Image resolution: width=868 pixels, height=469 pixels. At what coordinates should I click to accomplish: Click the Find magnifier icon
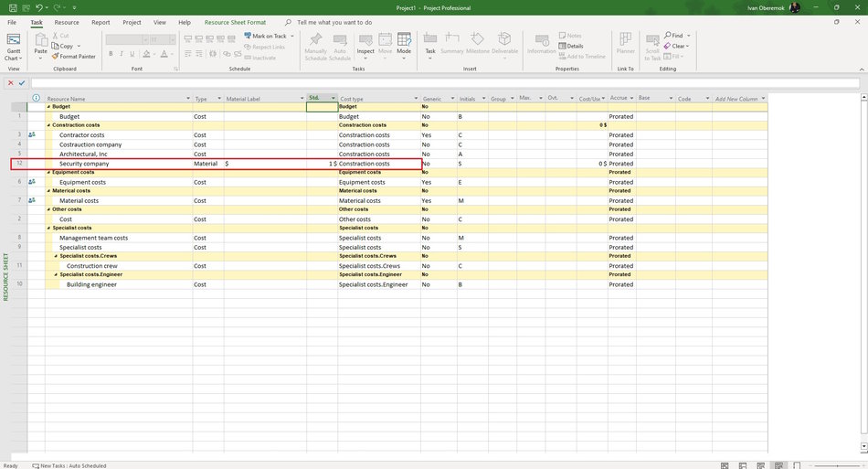tap(668, 35)
